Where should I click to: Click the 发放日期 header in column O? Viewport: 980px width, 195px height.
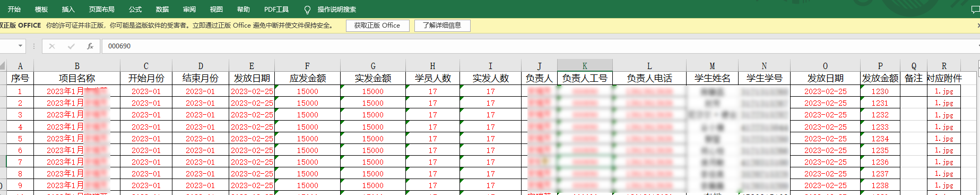coord(825,78)
